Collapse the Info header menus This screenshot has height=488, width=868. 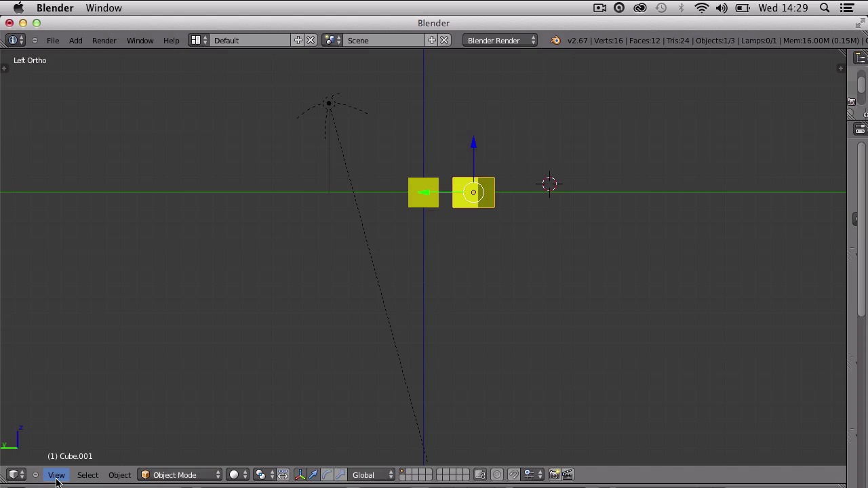pos(35,41)
